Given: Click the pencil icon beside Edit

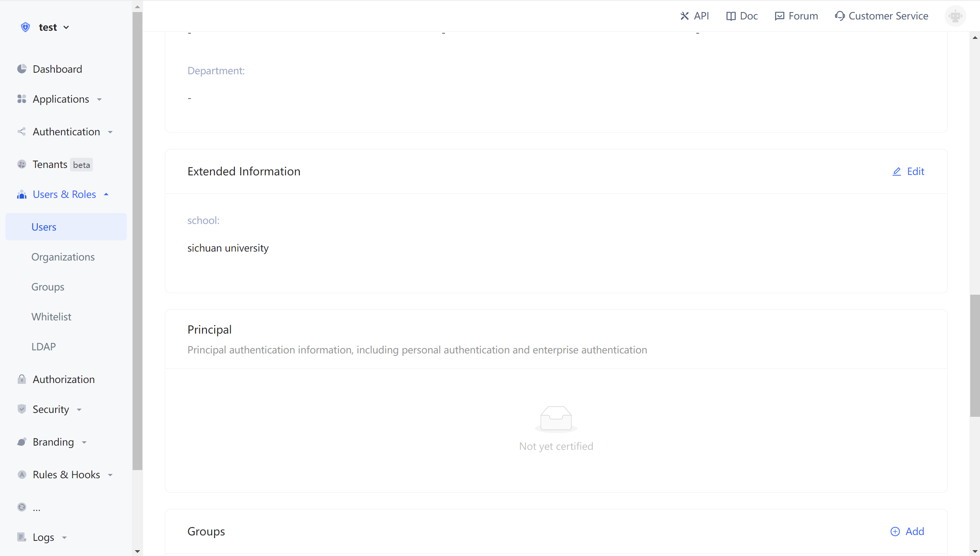Looking at the screenshot, I should [897, 171].
